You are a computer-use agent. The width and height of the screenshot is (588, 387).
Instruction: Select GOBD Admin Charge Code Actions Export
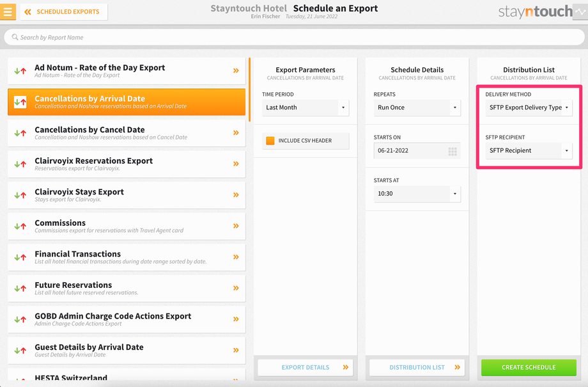[127, 320]
